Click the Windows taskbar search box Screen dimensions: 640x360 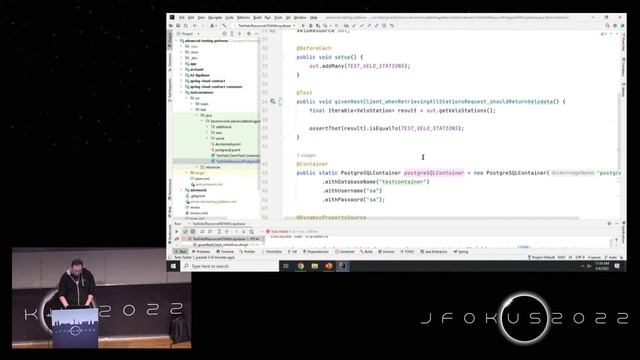click(229, 266)
